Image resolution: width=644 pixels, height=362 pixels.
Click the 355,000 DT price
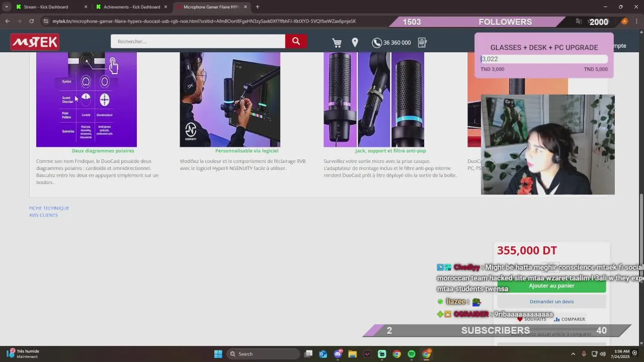tap(527, 250)
